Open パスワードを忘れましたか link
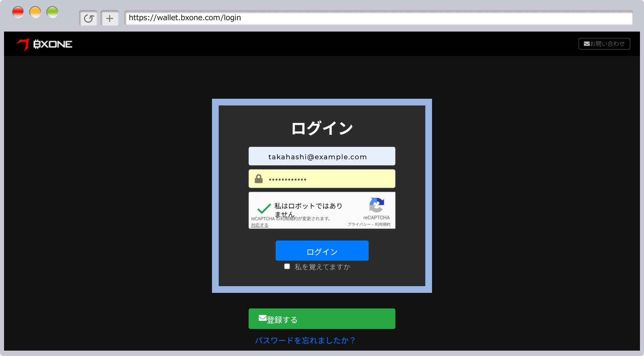This screenshot has height=356, width=644. click(305, 340)
